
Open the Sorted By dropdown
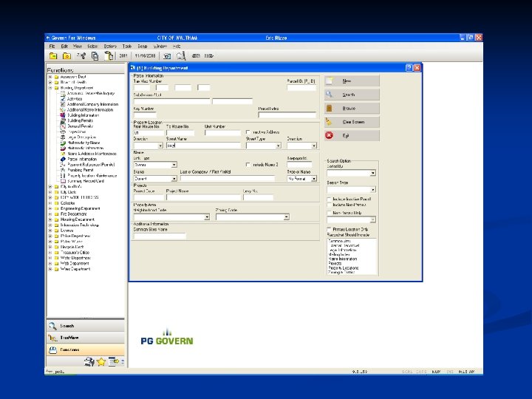pyautogui.click(x=373, y=173)
